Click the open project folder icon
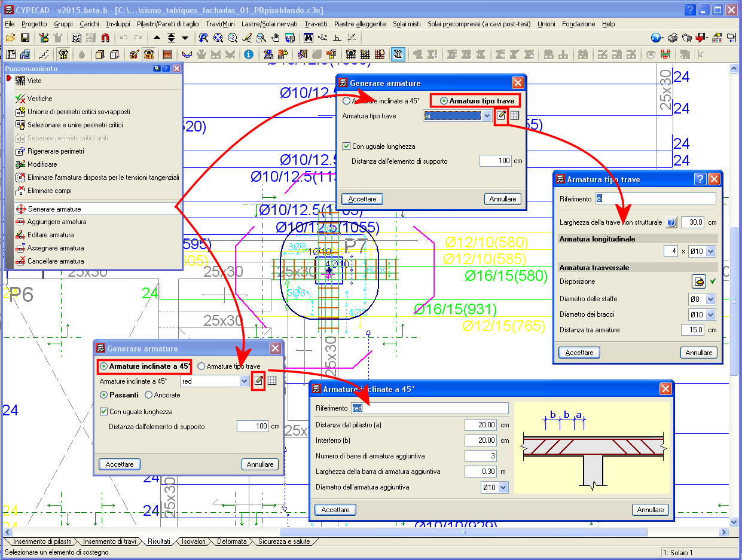The height and width of the screenshot is (560, 742). pyautogui.click(x=11, y=38)
